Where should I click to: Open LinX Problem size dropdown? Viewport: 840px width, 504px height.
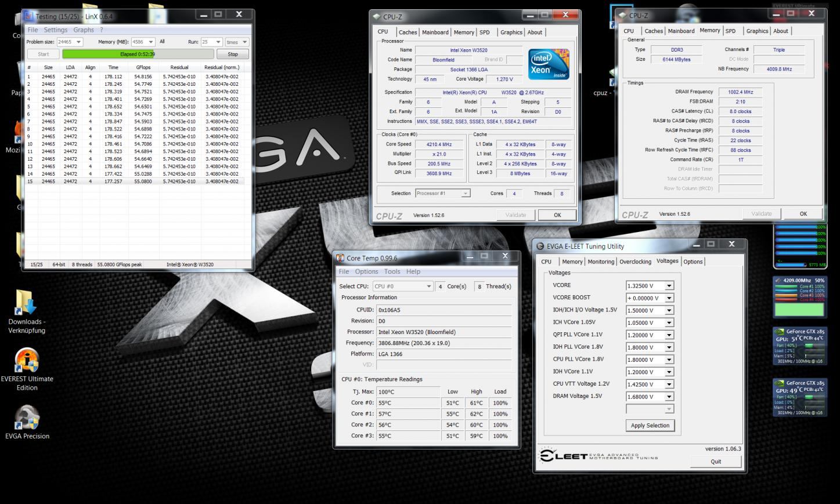click(79, 42)
